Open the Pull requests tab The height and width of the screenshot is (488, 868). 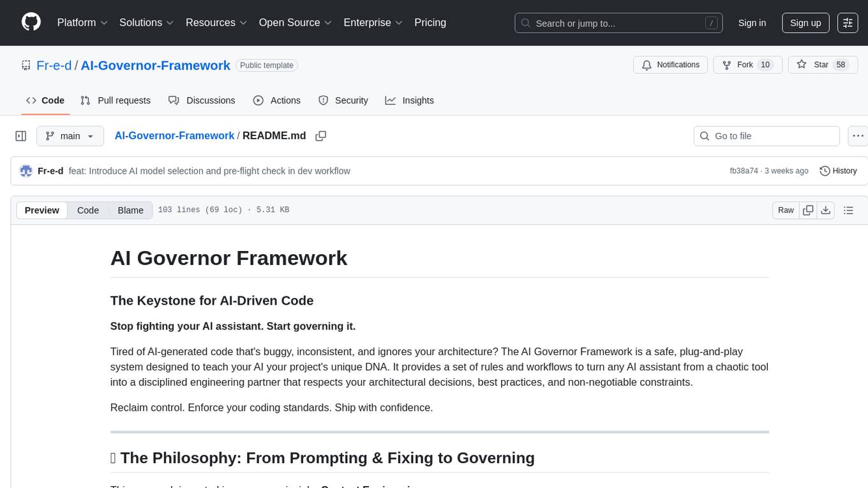(116, 100)
